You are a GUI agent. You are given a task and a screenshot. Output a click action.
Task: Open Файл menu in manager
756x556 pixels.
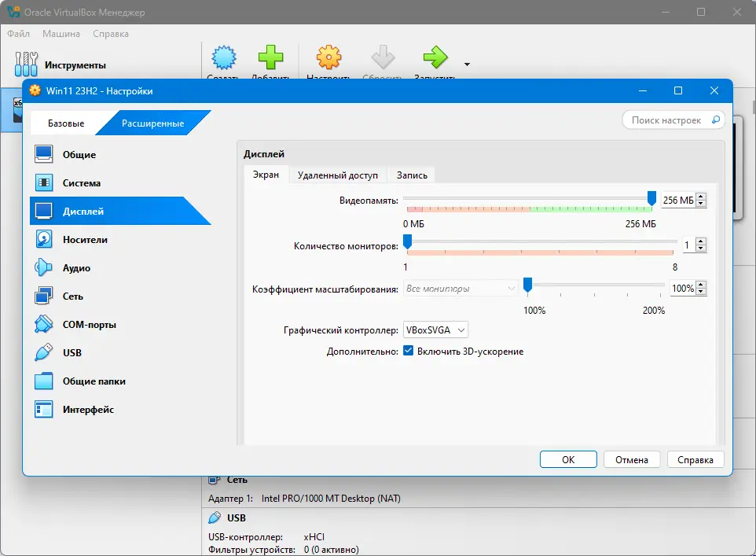click(18, 34)
